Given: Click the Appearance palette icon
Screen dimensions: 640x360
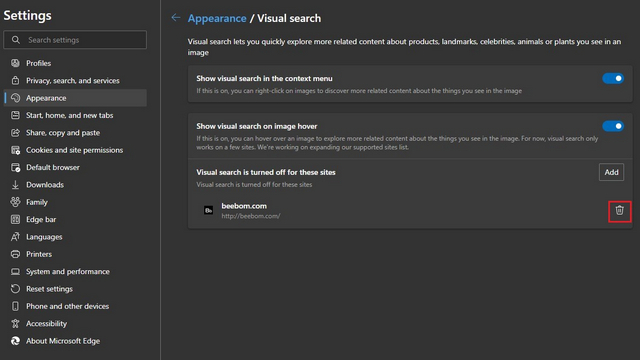Looking at the screenshot, I should click(x=16, y=98).
